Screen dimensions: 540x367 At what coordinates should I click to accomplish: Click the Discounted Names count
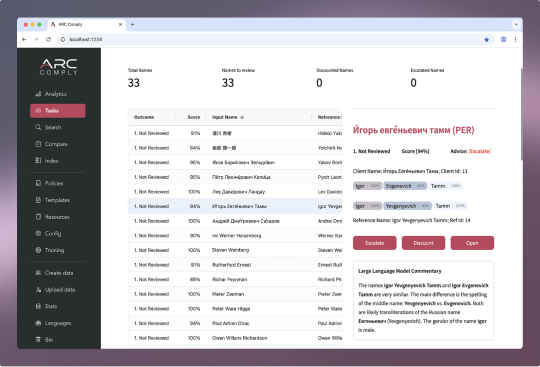point(319,83)
